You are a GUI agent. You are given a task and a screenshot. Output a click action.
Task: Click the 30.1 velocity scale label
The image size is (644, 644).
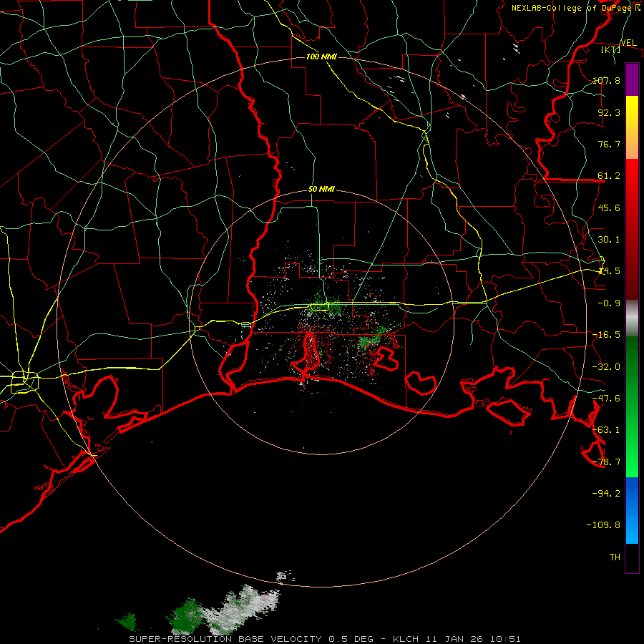pyautogui.click(x=609, y=240)
